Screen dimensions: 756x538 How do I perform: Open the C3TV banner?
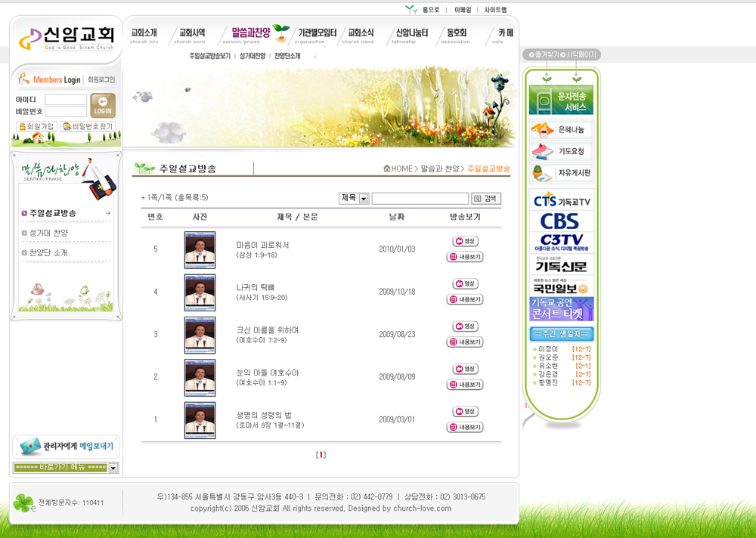tap(561, 243)
